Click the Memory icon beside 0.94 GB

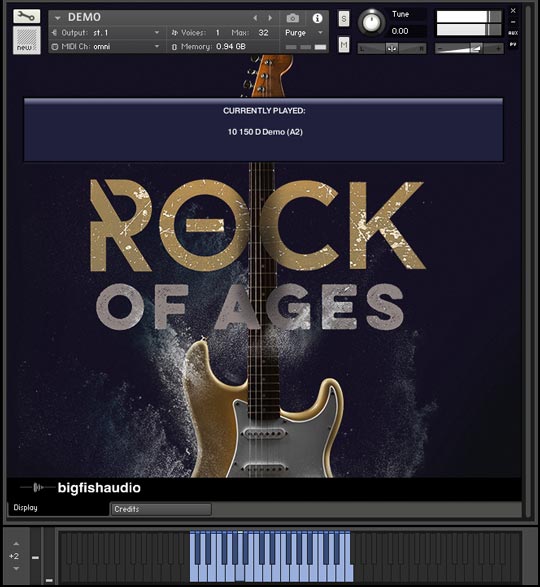(174, 47)
